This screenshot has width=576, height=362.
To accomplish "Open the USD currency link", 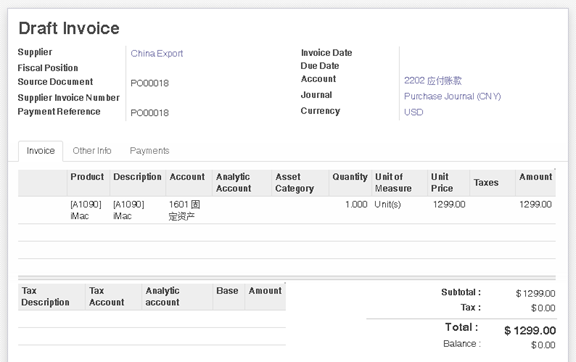I will (414, 112).
